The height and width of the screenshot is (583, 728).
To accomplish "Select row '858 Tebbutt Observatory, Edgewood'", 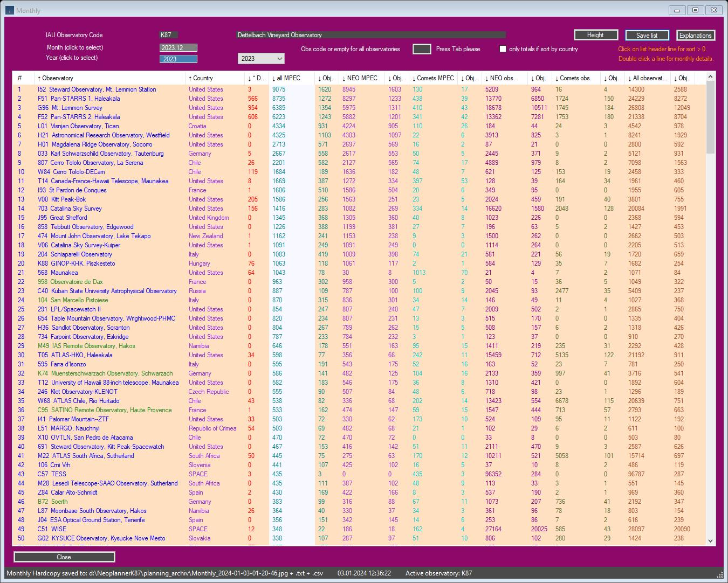I will [x=359, y=227].
